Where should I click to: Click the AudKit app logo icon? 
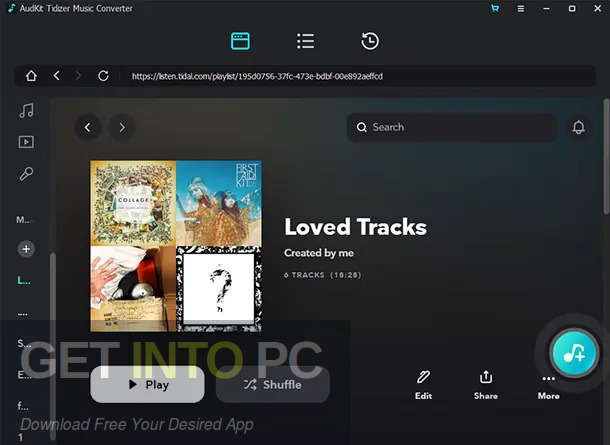[x=11, y=8]
